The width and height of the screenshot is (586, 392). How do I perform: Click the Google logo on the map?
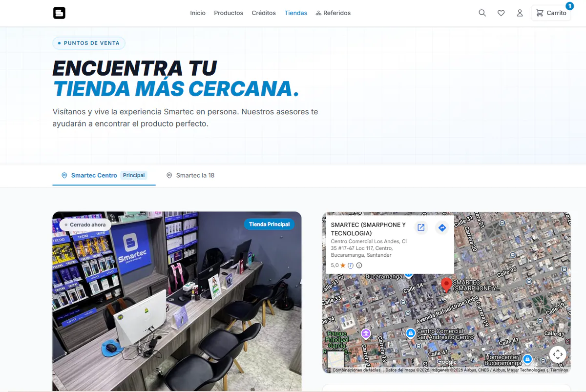point(446,362)
